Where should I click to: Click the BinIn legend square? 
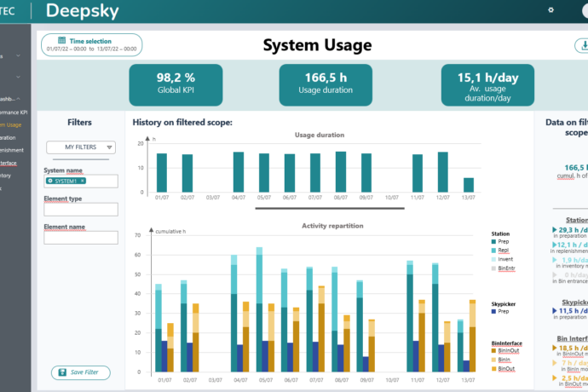493,360
